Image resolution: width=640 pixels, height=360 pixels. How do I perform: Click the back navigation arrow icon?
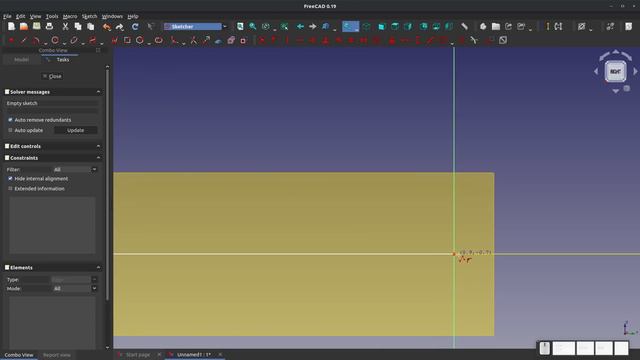[x=300, y=27]
